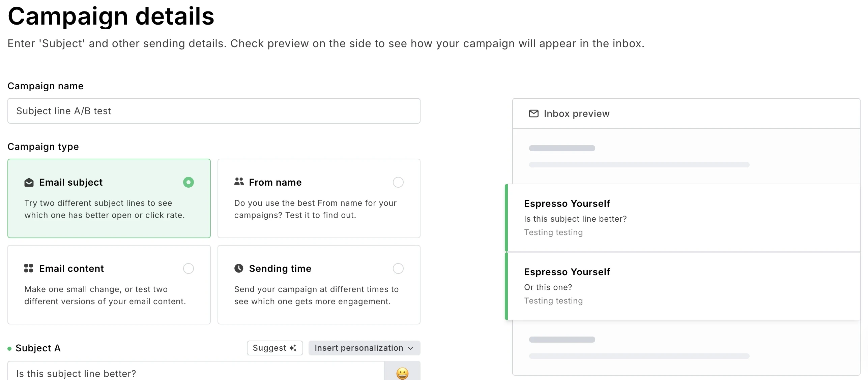Click the clock icon beside Sending time
This screenshot has height=380, width=868.
[x=239, y=268]
